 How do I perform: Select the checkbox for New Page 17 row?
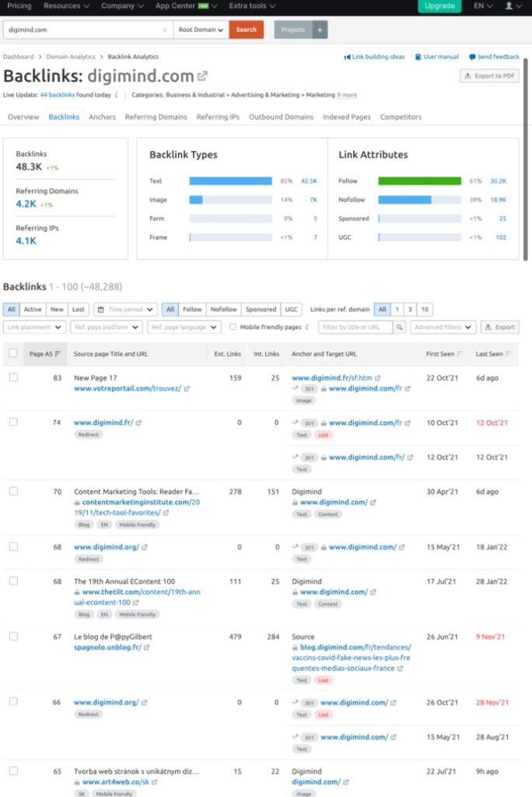coord(14,377)
